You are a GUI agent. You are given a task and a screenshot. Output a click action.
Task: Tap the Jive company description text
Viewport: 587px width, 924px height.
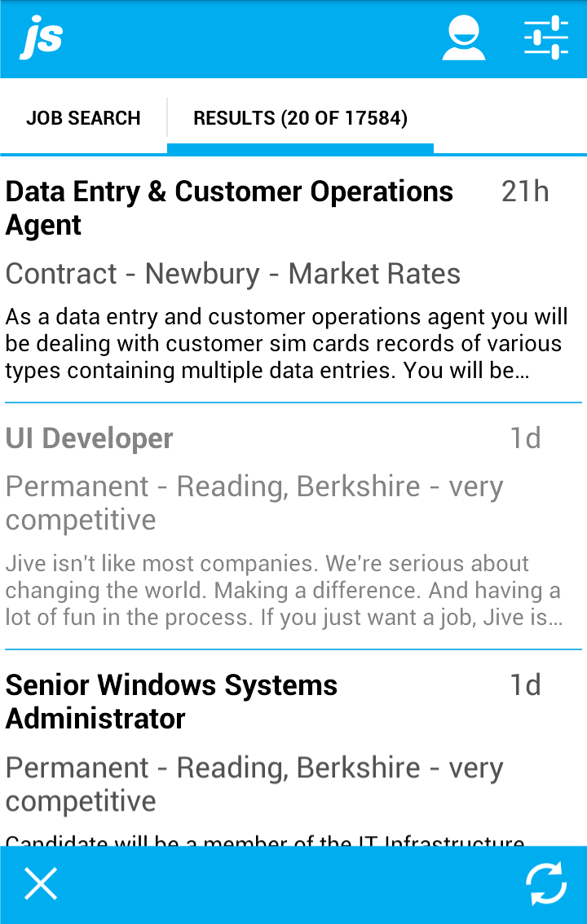click(x=284, y=591)
